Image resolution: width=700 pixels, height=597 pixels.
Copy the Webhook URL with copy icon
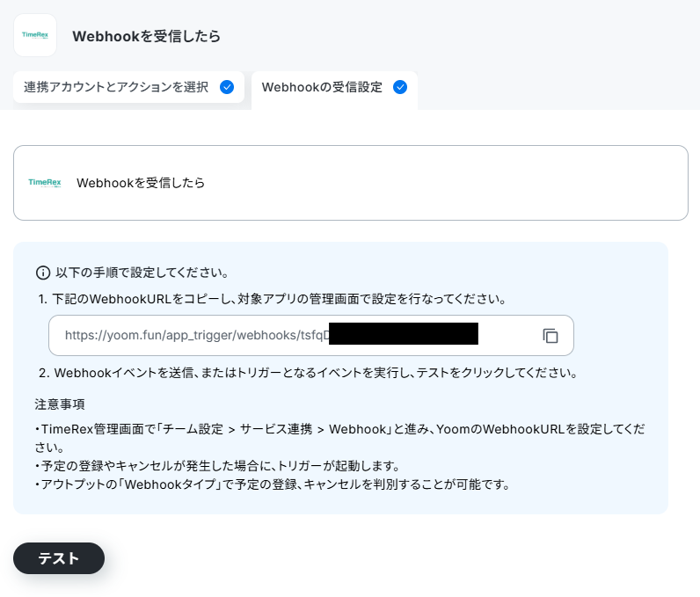pyautogui.click(x=550, y=336)
